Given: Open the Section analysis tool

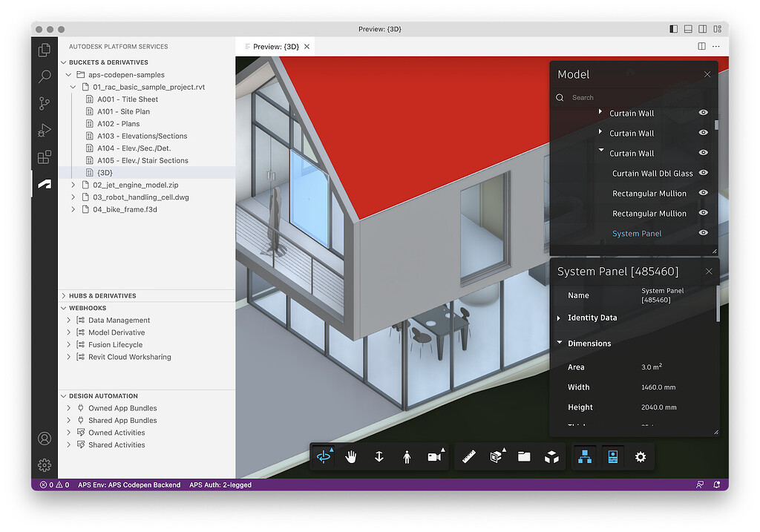Looking at the screenshot, I should pos(497,458).
